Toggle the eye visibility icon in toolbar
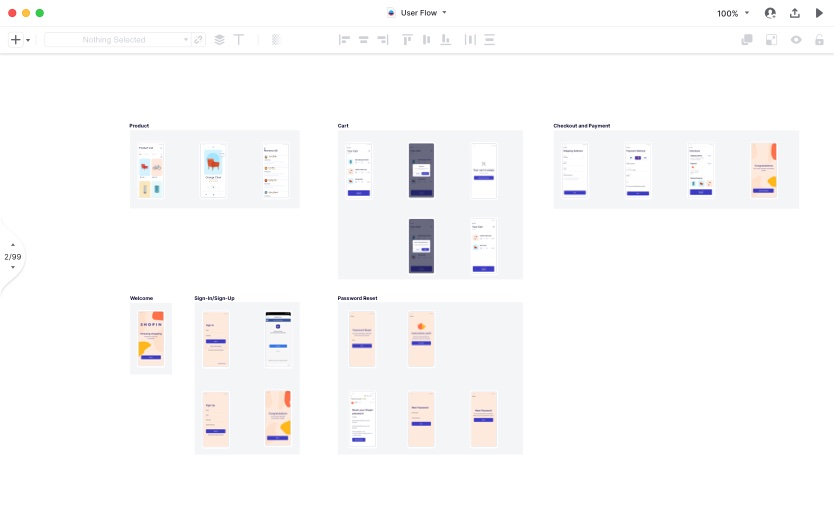This screenshot has width=834, height=512. pos(796,40)
